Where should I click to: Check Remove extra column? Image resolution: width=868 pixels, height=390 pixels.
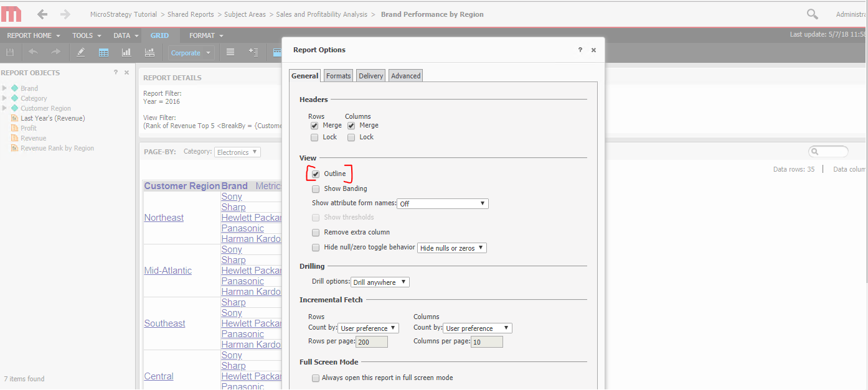[x=316, y=232]
